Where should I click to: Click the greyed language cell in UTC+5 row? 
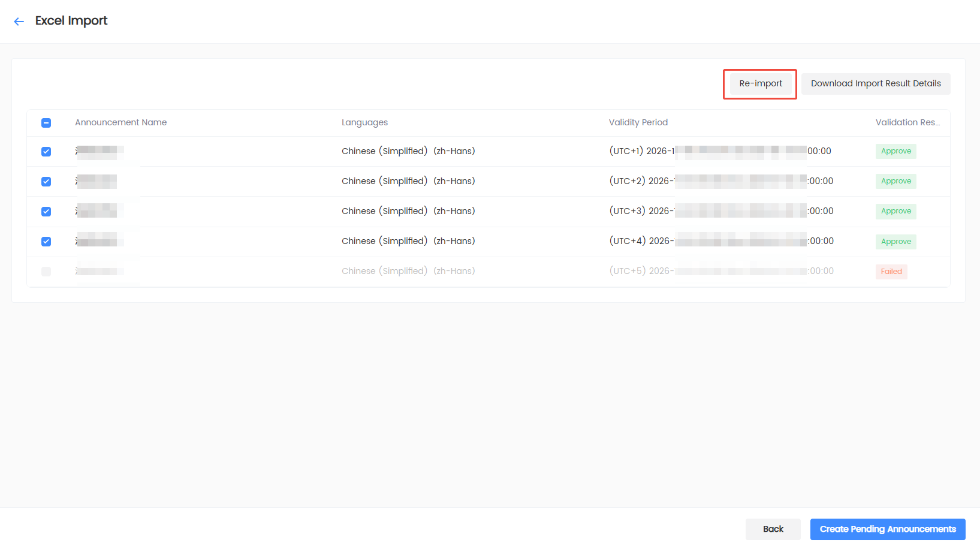coord(408,271)
